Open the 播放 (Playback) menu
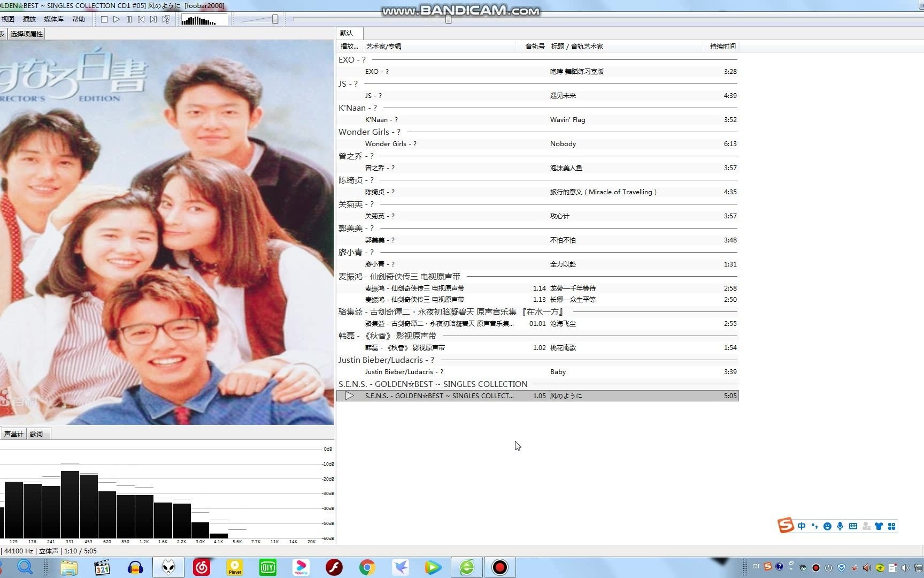Viewport: 924px width, 578px height. (29, 19)
